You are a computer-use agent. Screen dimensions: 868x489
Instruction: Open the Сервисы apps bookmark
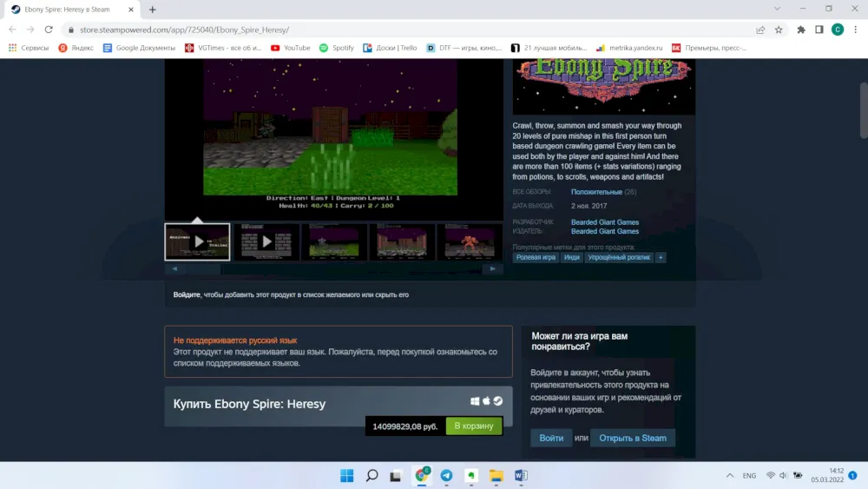(29, 48)
